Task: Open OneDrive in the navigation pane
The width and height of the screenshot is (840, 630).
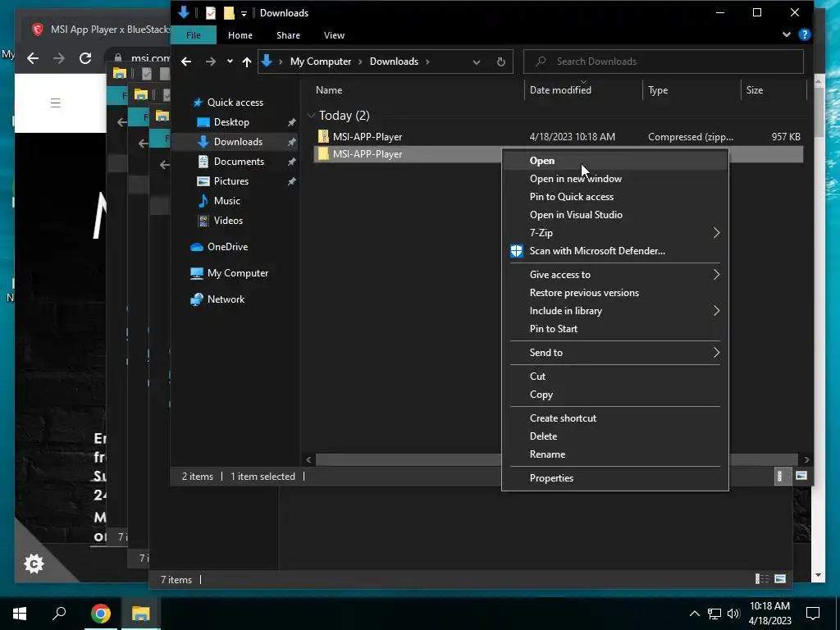Action: 227,247
